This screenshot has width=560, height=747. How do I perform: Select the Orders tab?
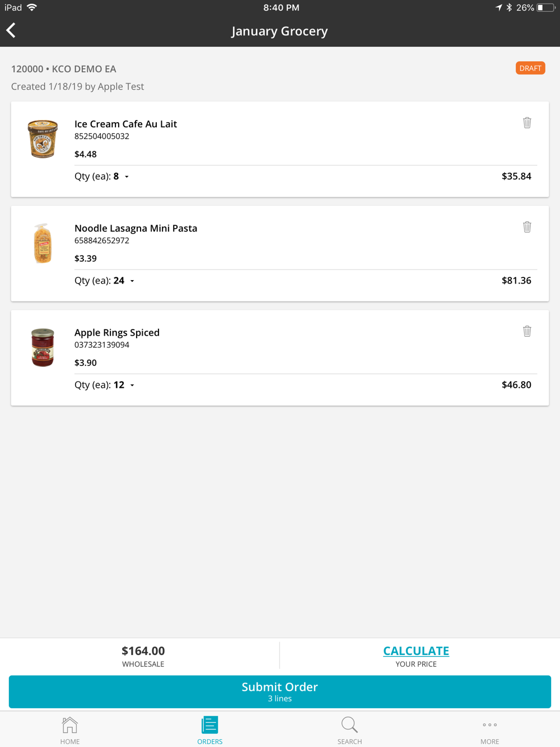210,731
